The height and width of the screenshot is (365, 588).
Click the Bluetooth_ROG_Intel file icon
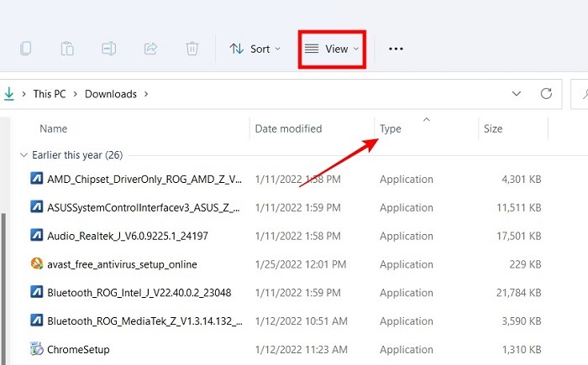pyautogui.click(x=36, y=291)
